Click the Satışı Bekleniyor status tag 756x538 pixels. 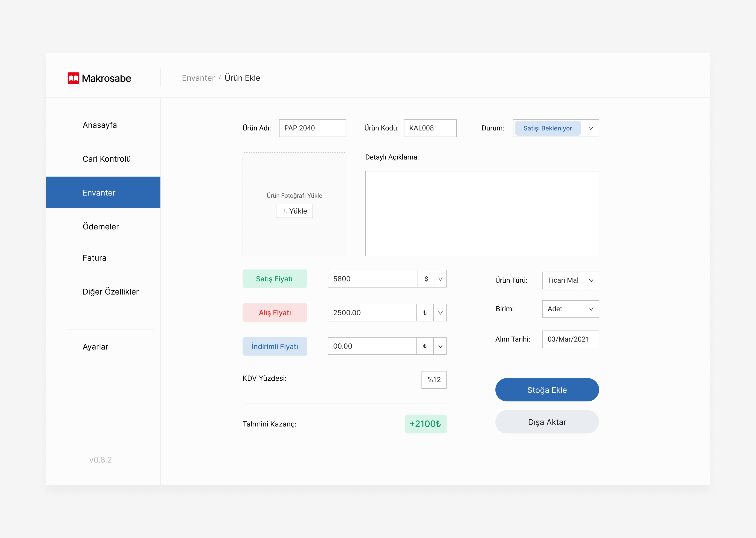click(548, 128)
